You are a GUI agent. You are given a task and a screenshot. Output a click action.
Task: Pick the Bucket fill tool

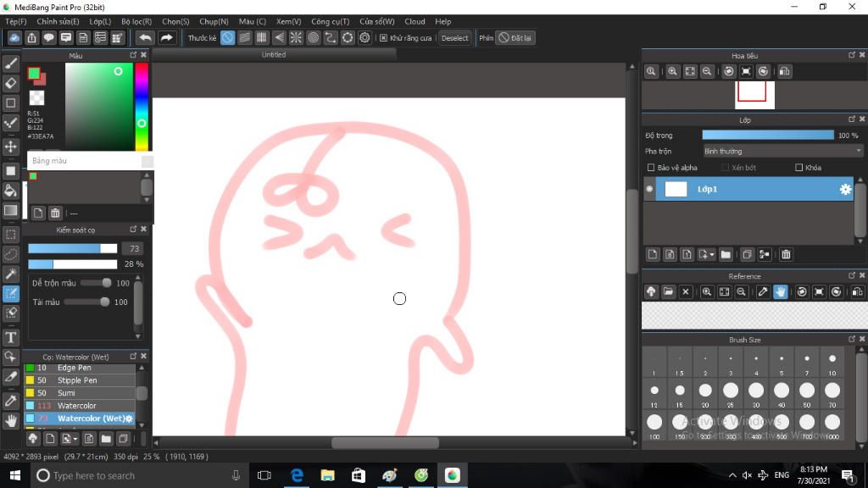point(10,191)
